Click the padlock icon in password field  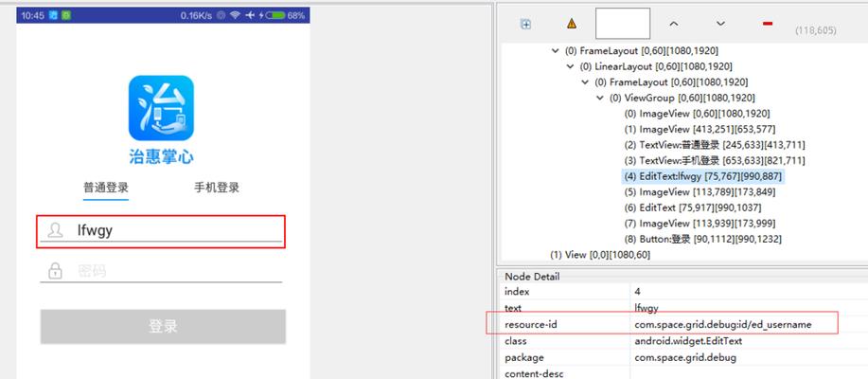coord(55,271)
